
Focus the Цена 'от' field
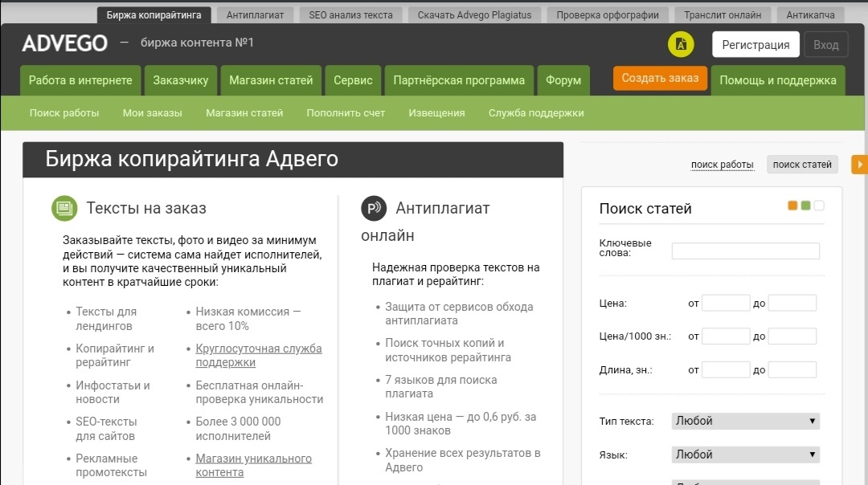click(726, 303)
